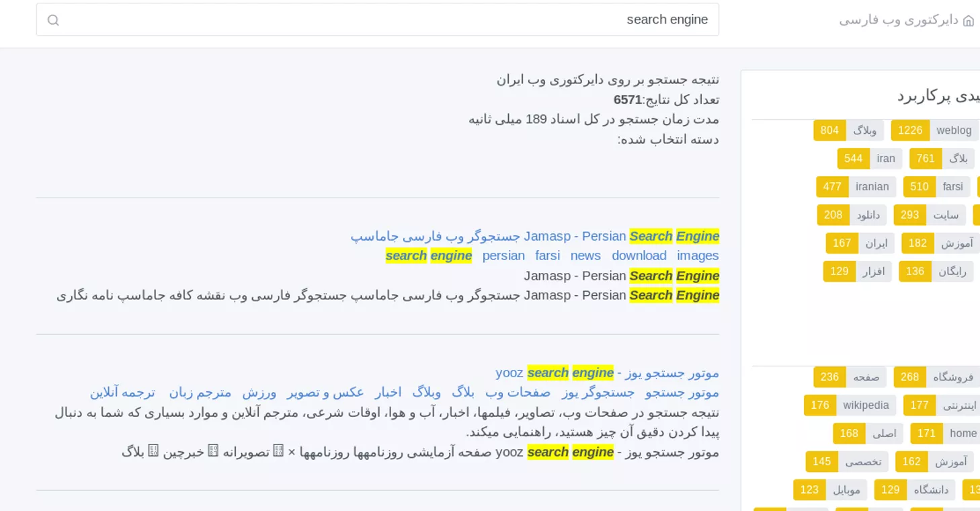Select the وبلاگ tag with count 804
980x511 pixels.
[x=848, y=130]
